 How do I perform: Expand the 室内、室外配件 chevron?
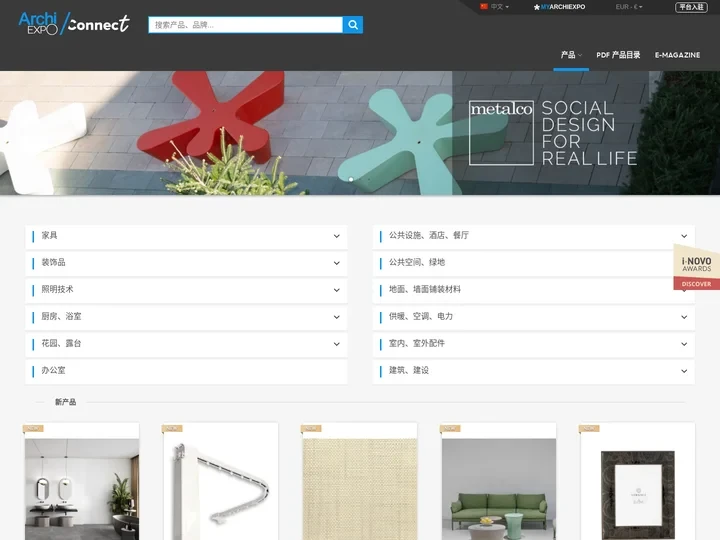[684, 344]
